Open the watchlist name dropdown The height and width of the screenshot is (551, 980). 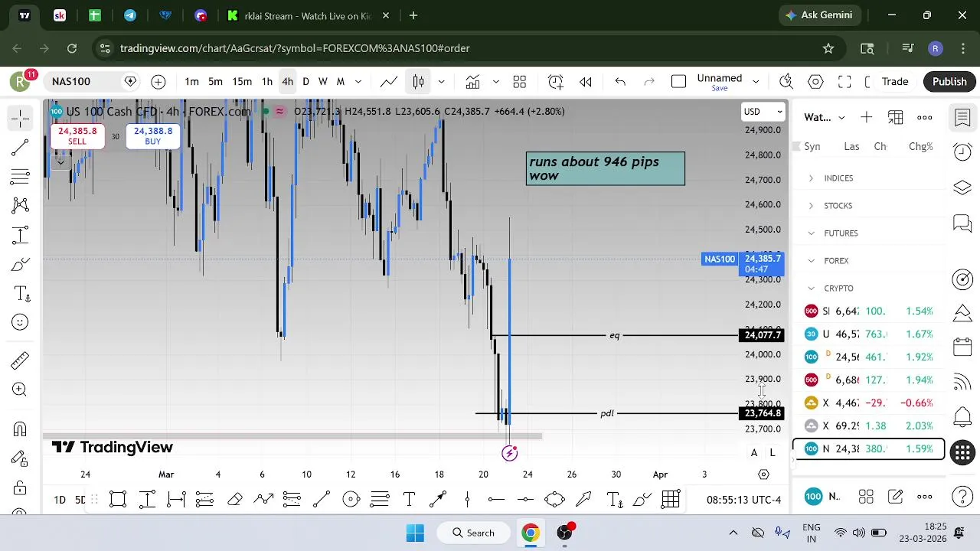coord(825,117)
